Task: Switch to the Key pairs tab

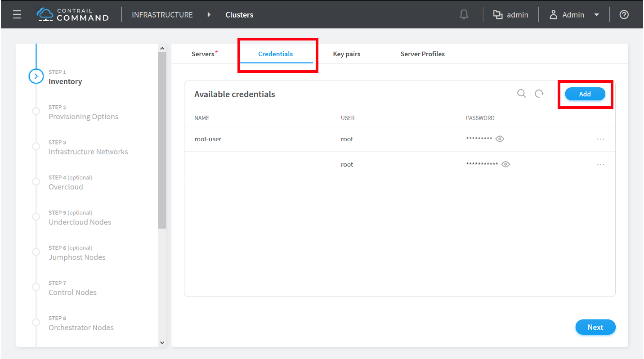Action: (x=346, y=54)
